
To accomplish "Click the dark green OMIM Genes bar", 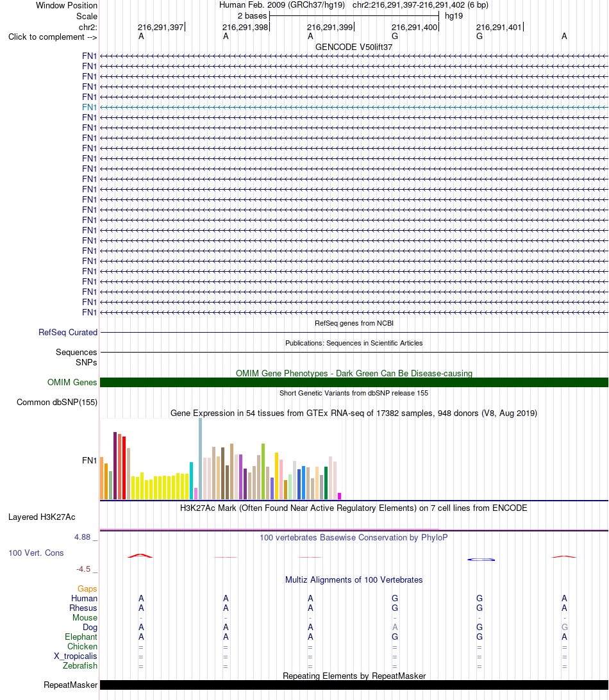I will click(354, 382).
